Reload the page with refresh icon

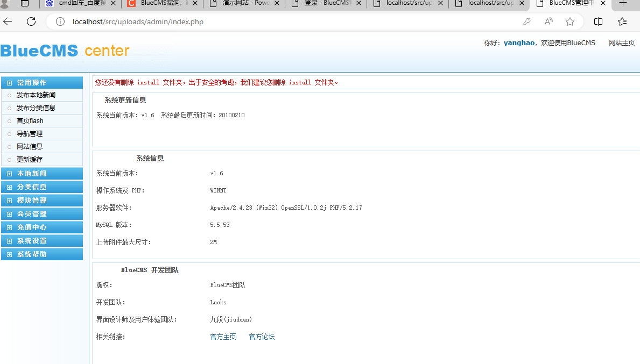[x=31, y=22]
